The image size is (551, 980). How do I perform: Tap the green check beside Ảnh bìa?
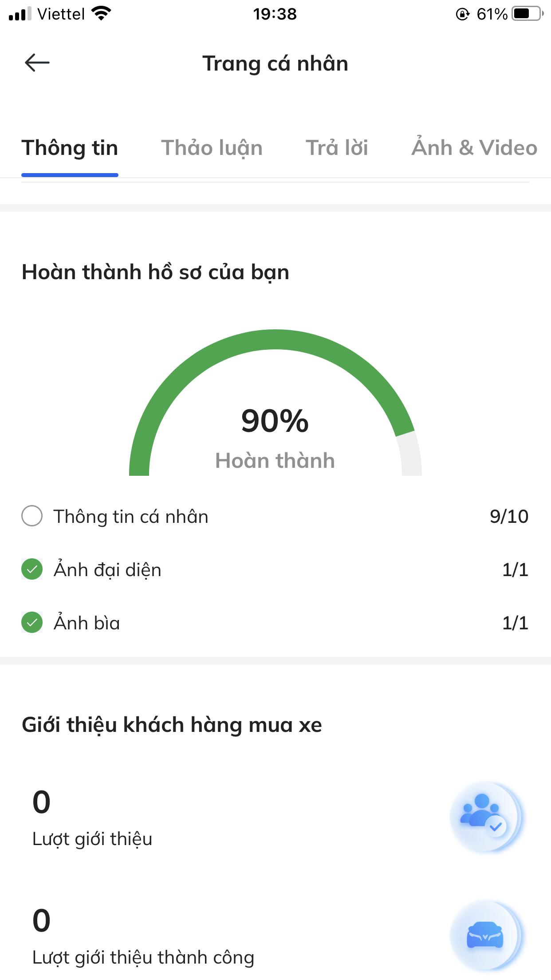click(32, 623)
